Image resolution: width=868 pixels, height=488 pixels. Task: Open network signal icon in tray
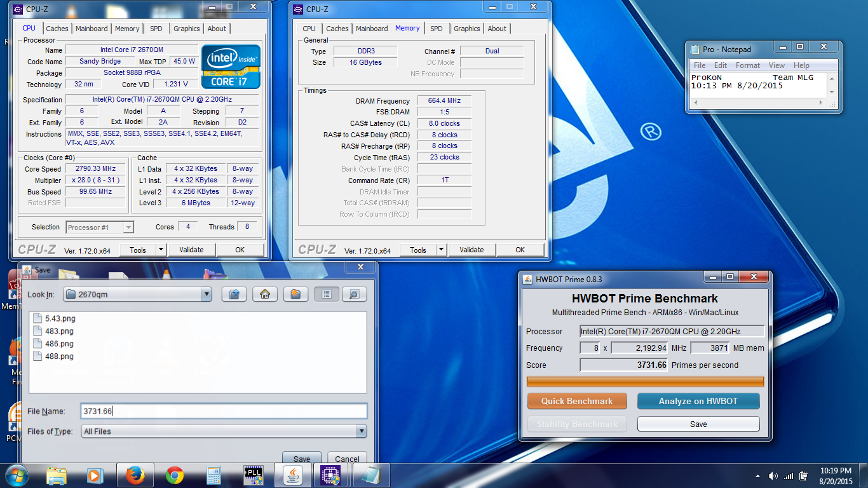(x=789, y=476)
